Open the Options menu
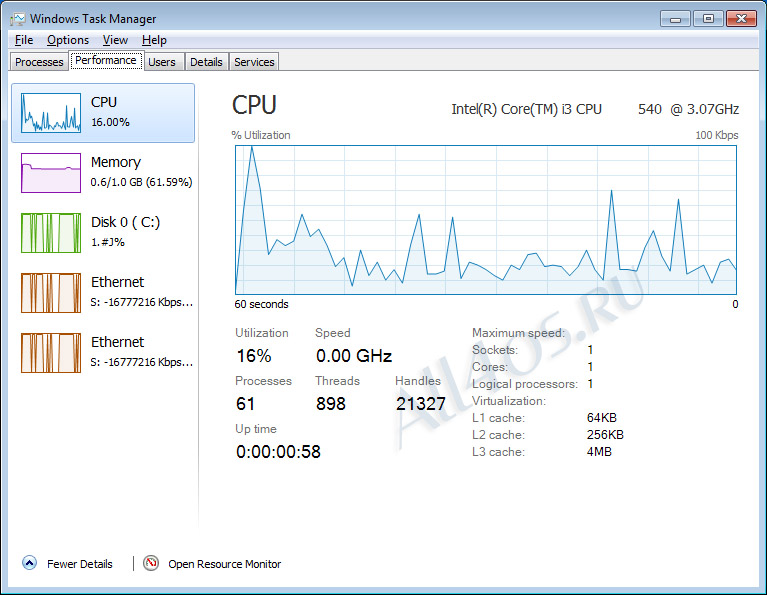The width and height of the screenshot is (767, 595). (68, 40)
